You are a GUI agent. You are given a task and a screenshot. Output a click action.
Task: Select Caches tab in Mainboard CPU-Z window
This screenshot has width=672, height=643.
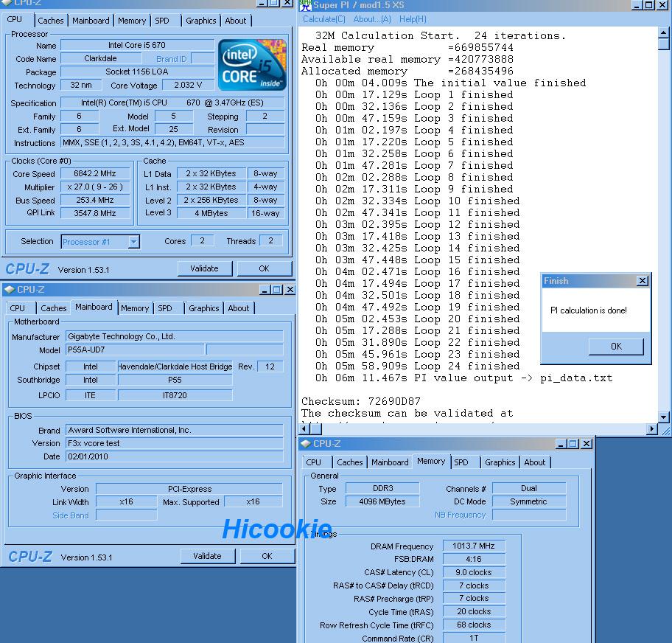54,308
